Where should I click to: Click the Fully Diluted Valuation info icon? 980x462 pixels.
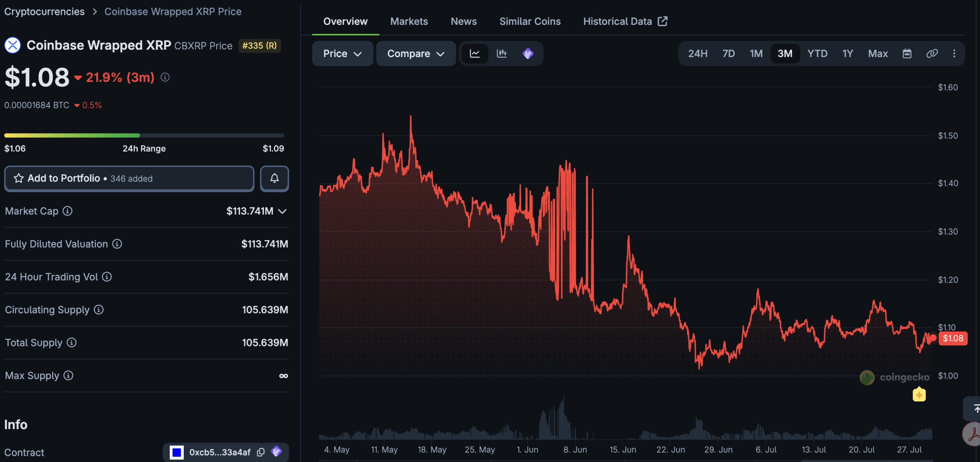pyautogui.click(x=117, y=244)
